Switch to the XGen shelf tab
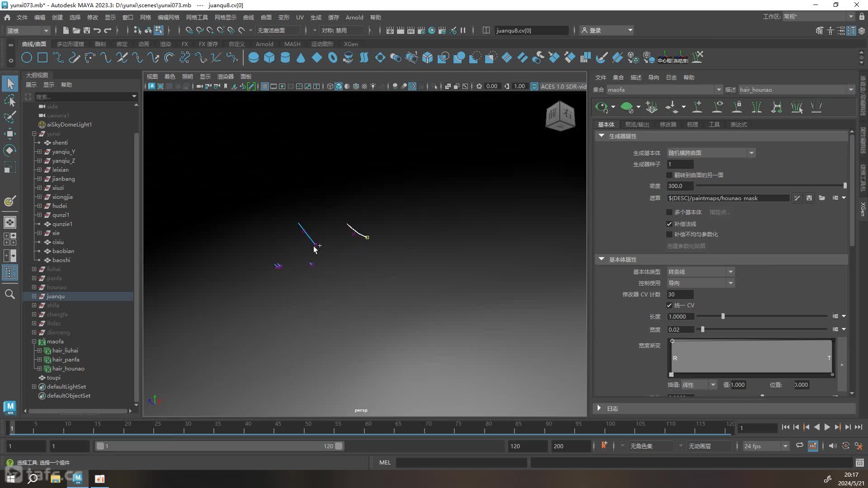Screen dimensions: 868x488 351,44
